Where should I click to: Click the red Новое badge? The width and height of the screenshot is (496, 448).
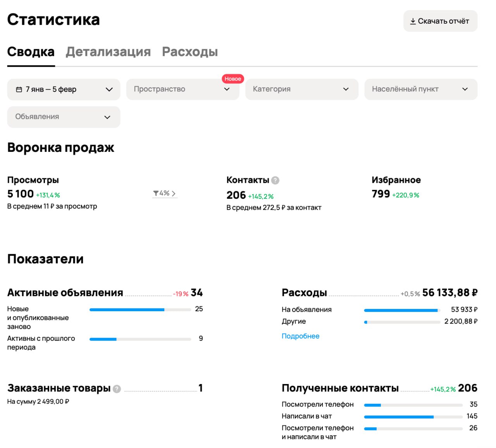pyautogui.click(x=232, y=79)
